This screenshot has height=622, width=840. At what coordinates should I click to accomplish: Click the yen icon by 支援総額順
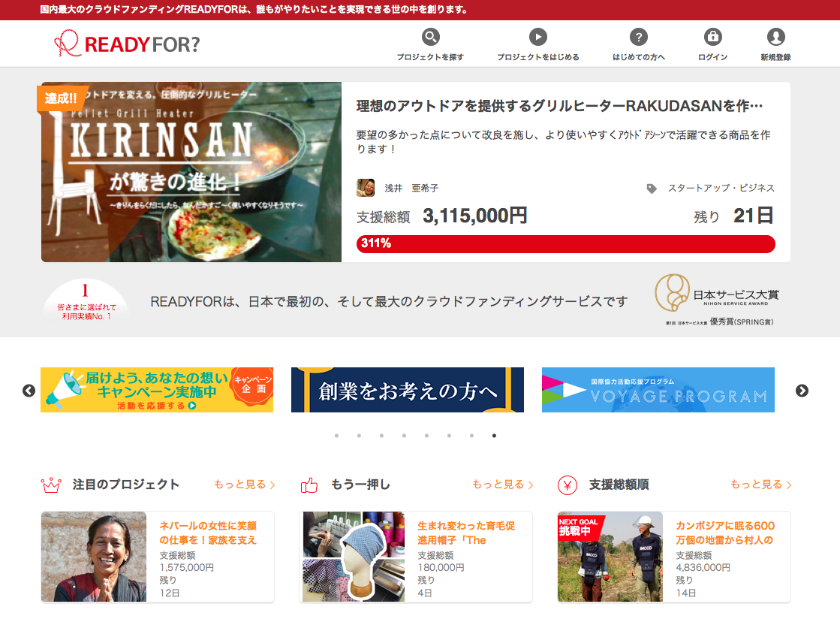[568, 485]
